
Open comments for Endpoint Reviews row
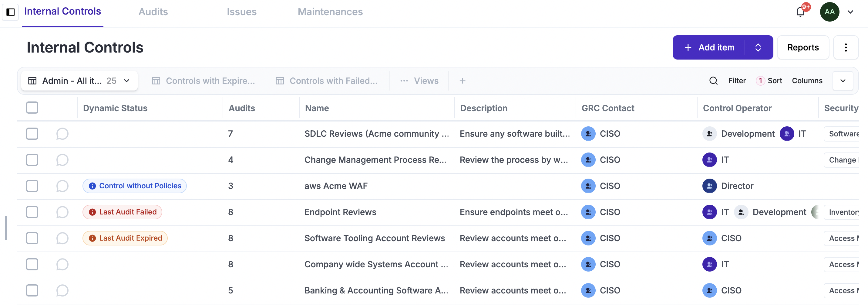(x=62, y=212)
